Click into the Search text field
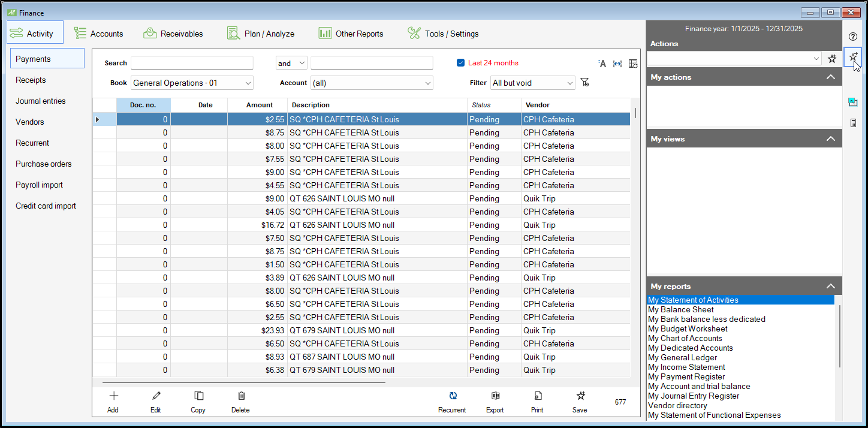 192,63
